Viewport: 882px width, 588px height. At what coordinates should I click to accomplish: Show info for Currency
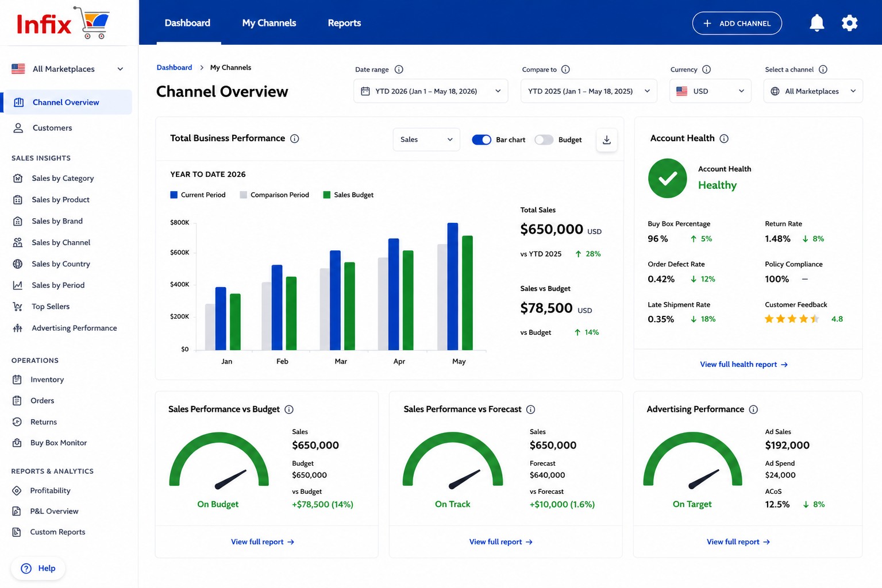(x=706, y=69)
